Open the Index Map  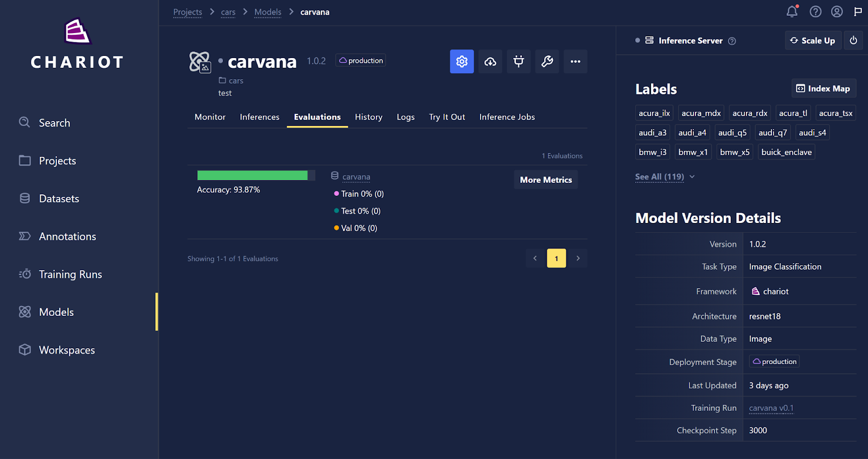(824, 88)
